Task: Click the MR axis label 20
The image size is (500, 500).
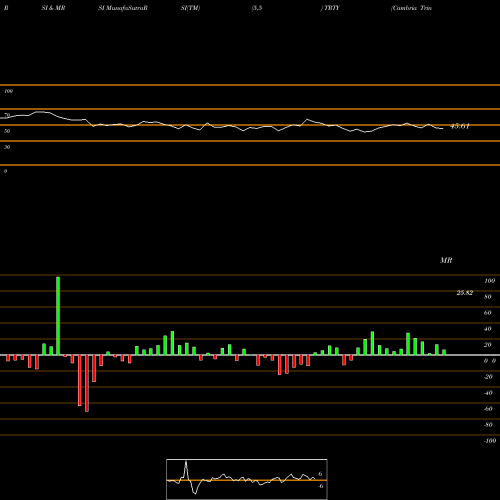Action: [488, 345]
